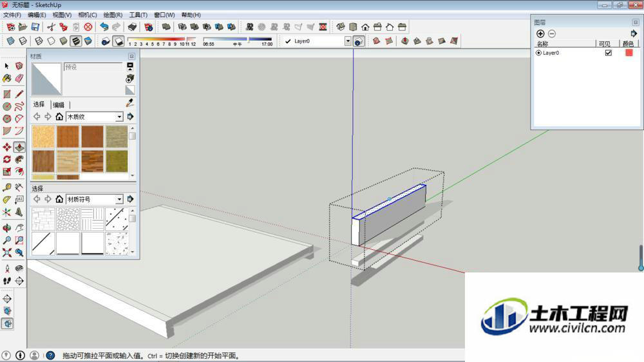Choose the Paint Bucket tool
This screenshot has height=362, width=644.
tap(6, 79)
